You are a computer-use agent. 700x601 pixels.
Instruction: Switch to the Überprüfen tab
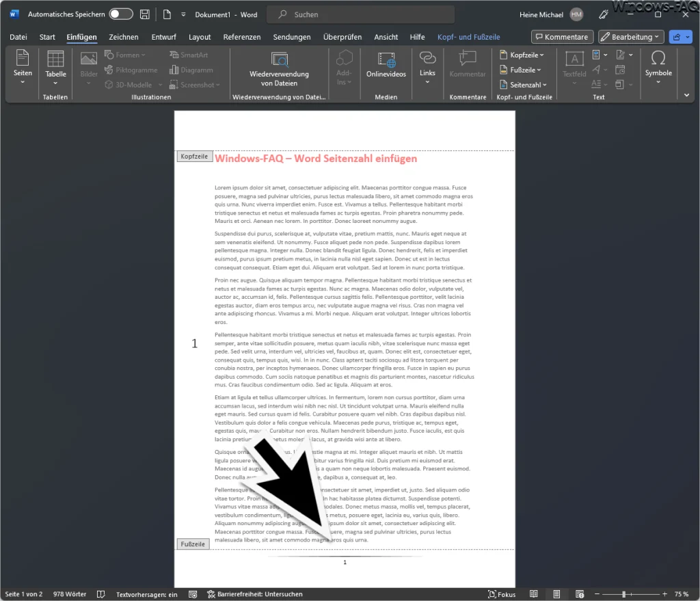pos(342,37)
